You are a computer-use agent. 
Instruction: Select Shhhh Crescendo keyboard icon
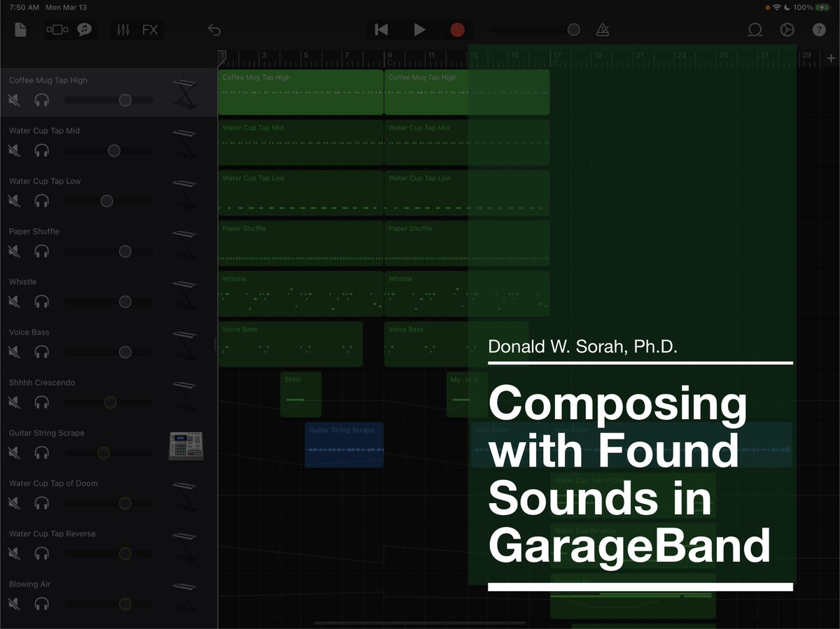pyautogui.click(x=185, y=394)
